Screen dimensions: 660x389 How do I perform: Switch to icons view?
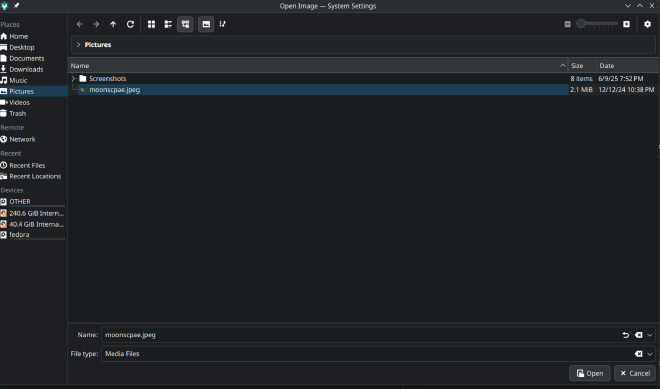[152, 24]
